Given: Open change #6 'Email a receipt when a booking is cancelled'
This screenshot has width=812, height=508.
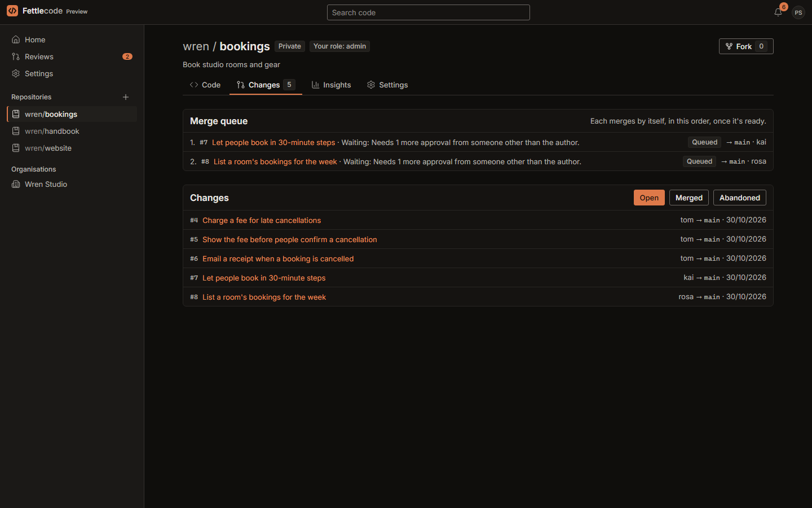Looking at the screenshot, I should 278,259.
